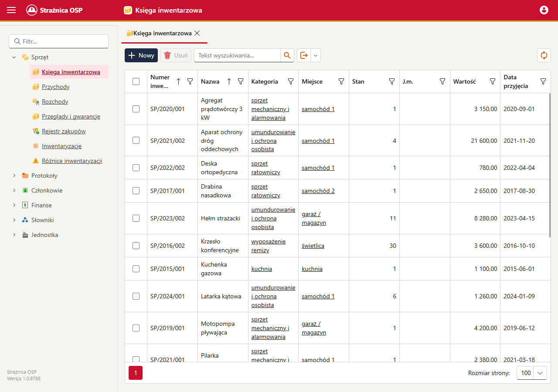558x392 pixels.
Task: Toggle the select-all rows checkbox
Action: (136, 81)
